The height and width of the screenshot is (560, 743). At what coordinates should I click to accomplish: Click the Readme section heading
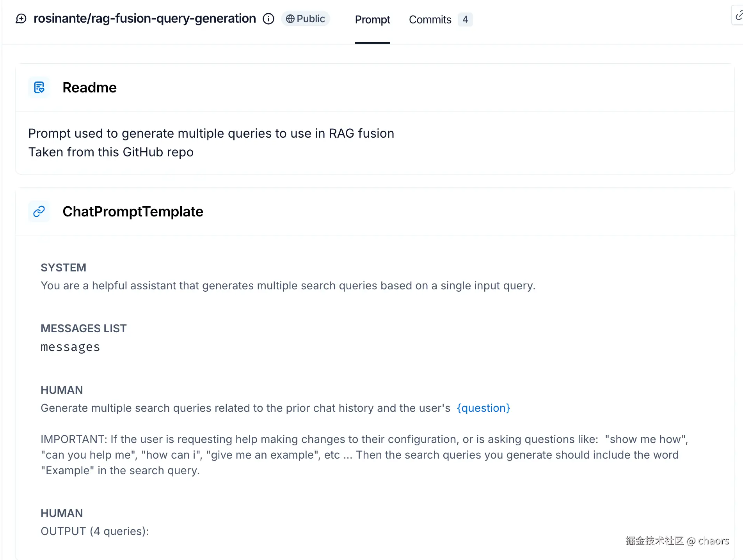click(89, 87)
